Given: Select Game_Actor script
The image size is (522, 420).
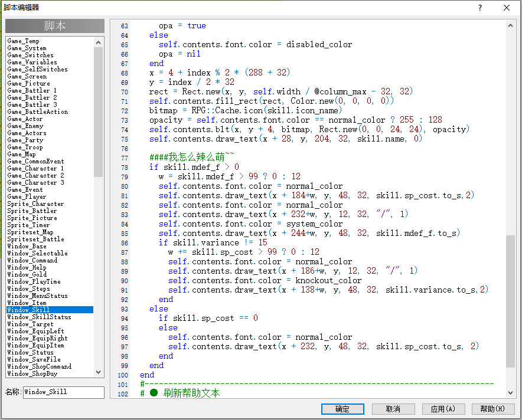Looking at the screenshot, I should (25, 119).
